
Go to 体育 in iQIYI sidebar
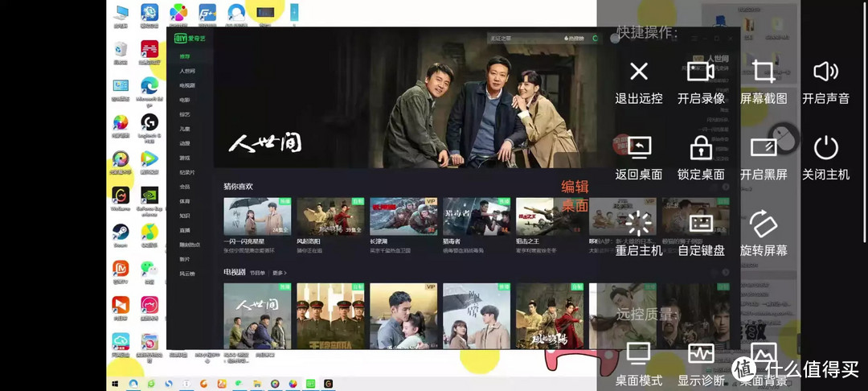tap(184, 201)
